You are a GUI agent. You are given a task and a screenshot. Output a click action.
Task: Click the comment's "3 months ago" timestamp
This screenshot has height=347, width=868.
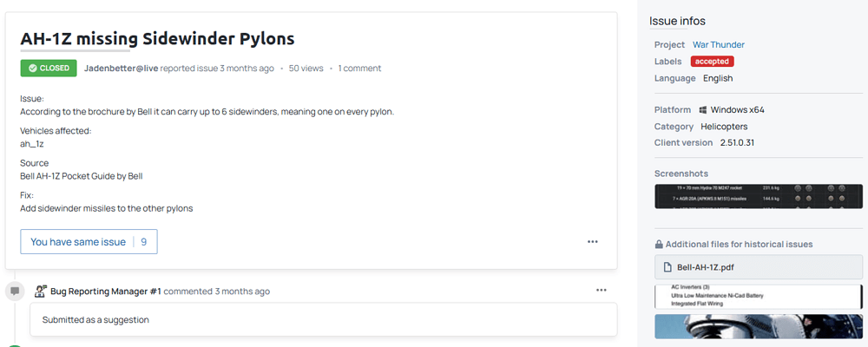point(242,291)
